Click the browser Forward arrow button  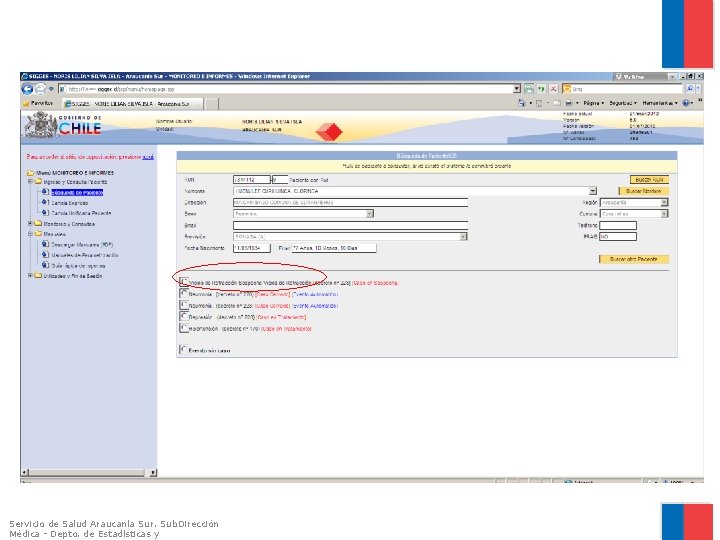pos(40,89)
